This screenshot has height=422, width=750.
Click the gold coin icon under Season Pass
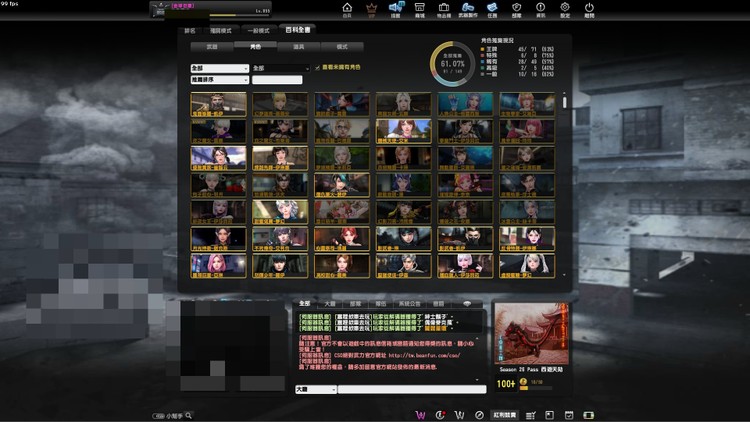pyautogui.click(x=523, y=382)
